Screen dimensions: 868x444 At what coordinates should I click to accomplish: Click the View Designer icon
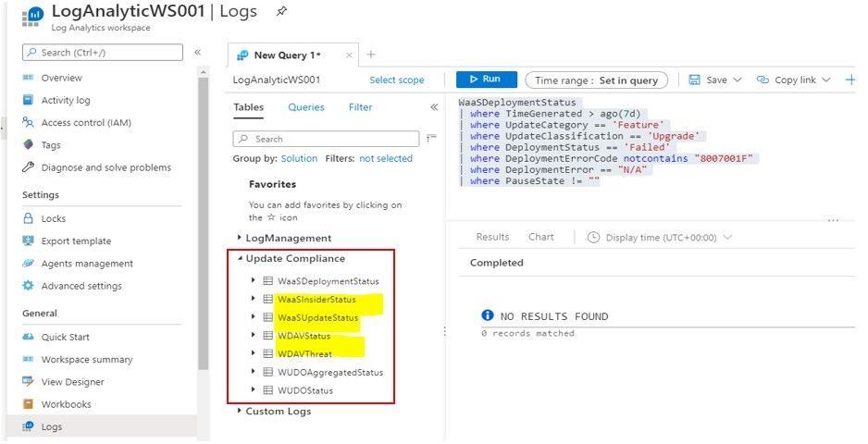click(x=29, y=381)
